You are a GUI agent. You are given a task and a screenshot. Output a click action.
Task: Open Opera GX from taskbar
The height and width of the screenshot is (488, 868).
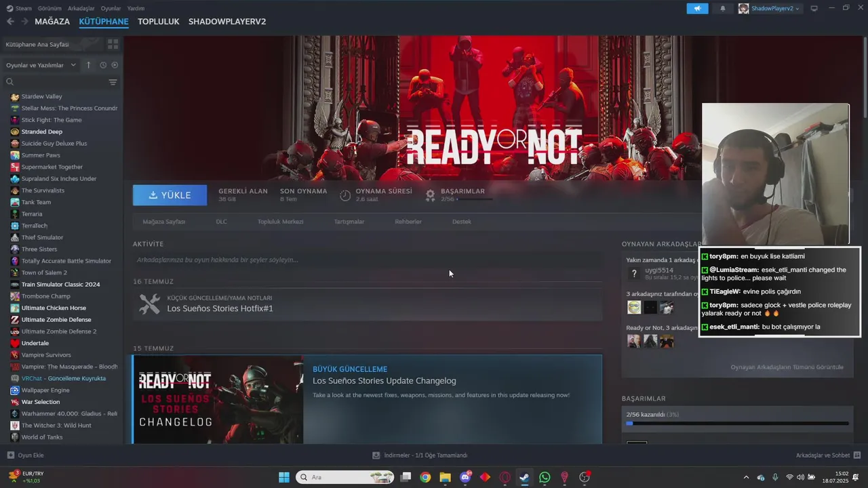click(505, 477)
